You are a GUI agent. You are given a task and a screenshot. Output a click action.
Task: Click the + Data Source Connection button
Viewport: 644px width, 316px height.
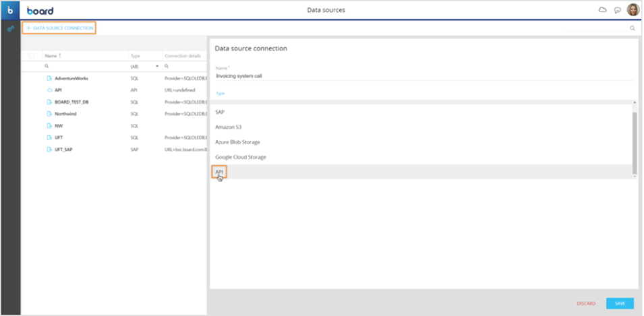[x=59, y=28]
